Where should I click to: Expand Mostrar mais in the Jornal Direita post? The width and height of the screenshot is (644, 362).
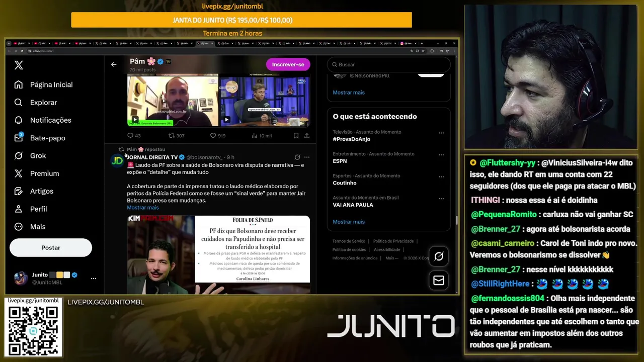coord(143,208)
